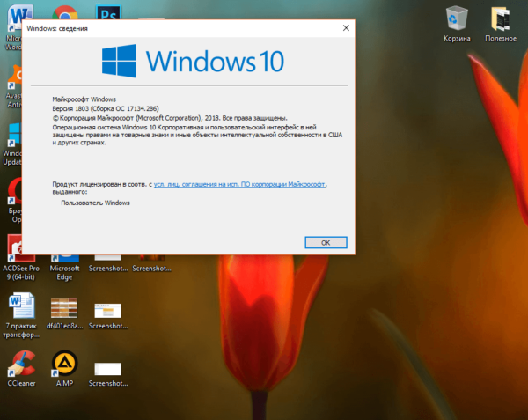Screen dimensions: 528x420
Task: Select the Windows Update shortcut icon
Action: (x=13, y=144)
